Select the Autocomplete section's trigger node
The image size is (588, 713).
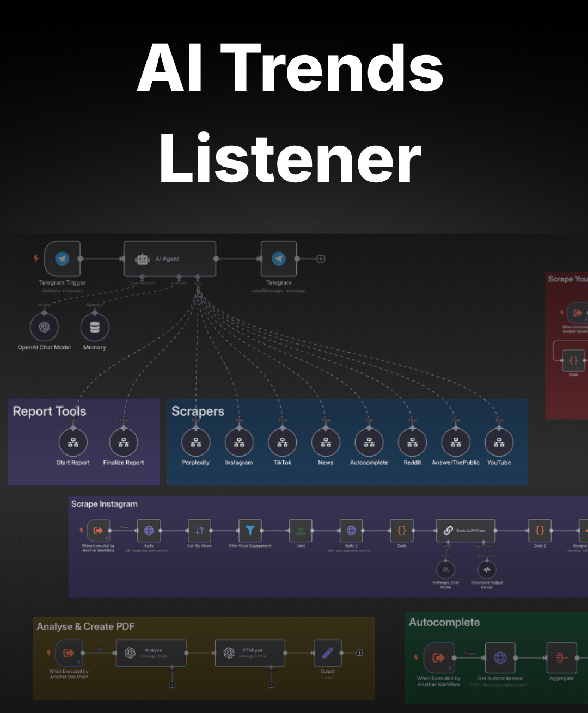[439, 658]
